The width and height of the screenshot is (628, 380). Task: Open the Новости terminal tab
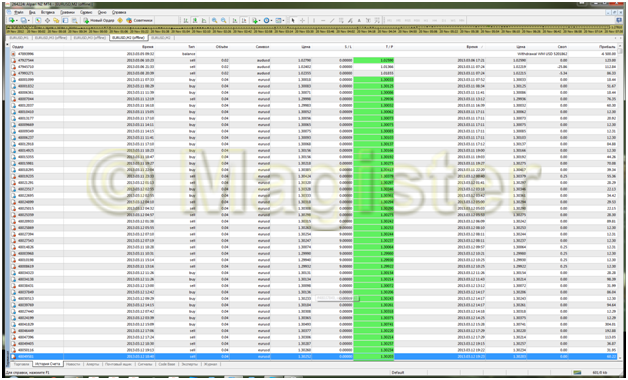coord(73,364)
